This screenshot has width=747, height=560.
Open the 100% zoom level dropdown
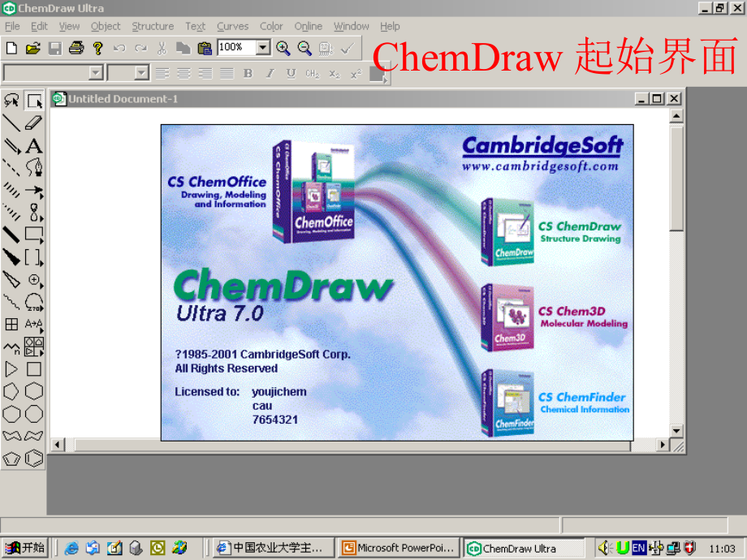click(263, 48)
